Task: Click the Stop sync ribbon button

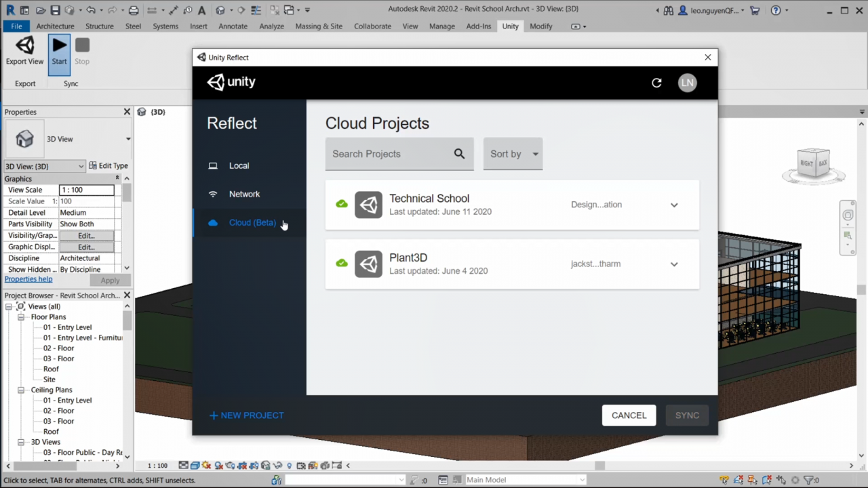Action: (x=82, y=52)
